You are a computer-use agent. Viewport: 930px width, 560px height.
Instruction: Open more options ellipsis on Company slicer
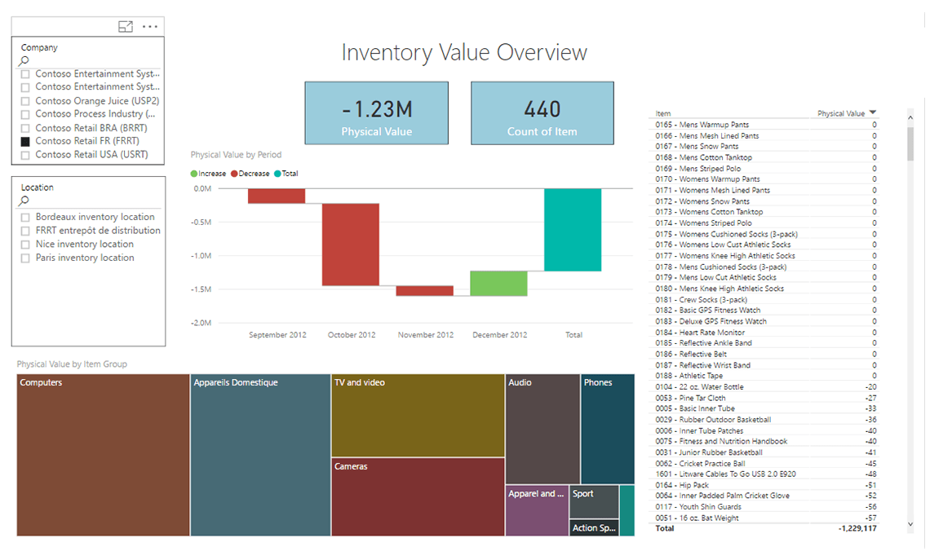pos(150,27)
